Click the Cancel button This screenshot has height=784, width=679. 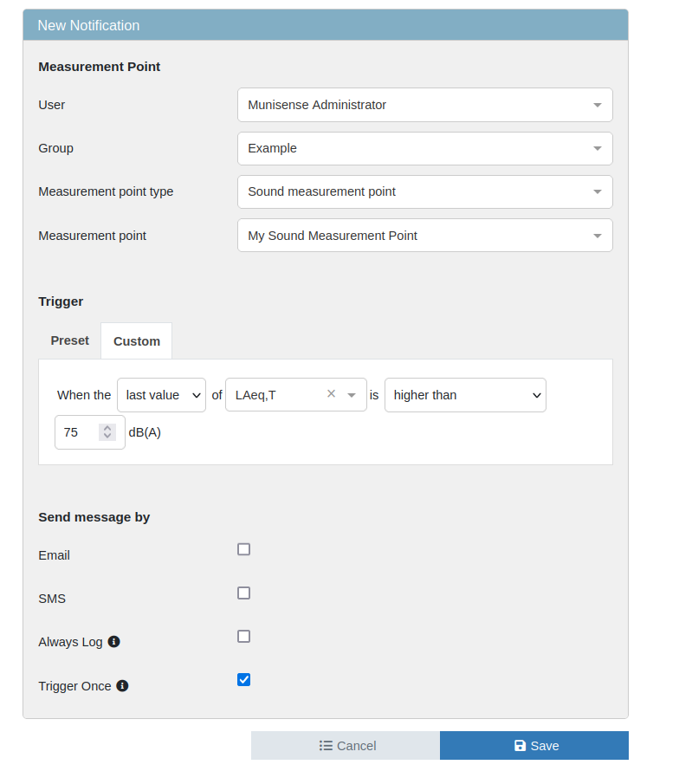coord(346,746)
